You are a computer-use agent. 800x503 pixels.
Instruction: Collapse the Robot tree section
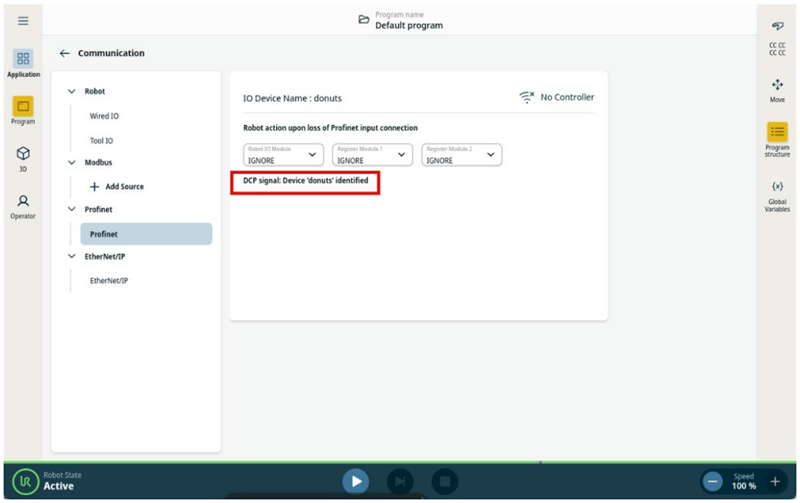pyautogui.click(x=71, y=91)
